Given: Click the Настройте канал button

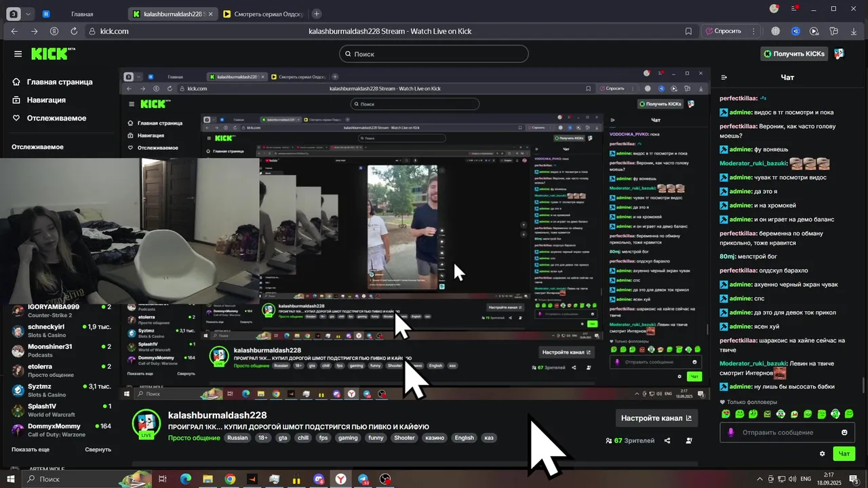Looking at the screenshot, I should click(x=656, y=418).
